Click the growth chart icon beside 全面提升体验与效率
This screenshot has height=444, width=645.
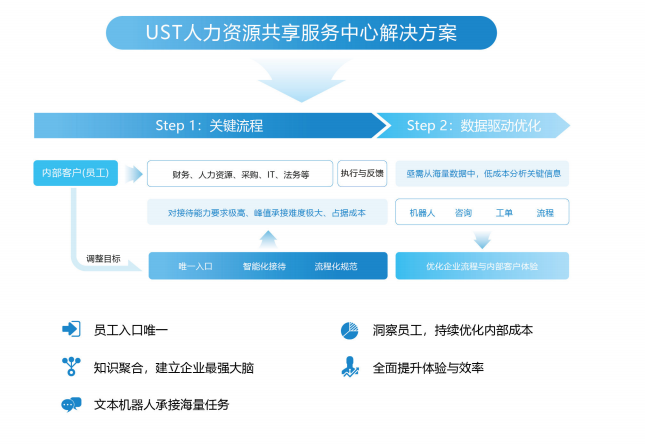click(350, 367)
